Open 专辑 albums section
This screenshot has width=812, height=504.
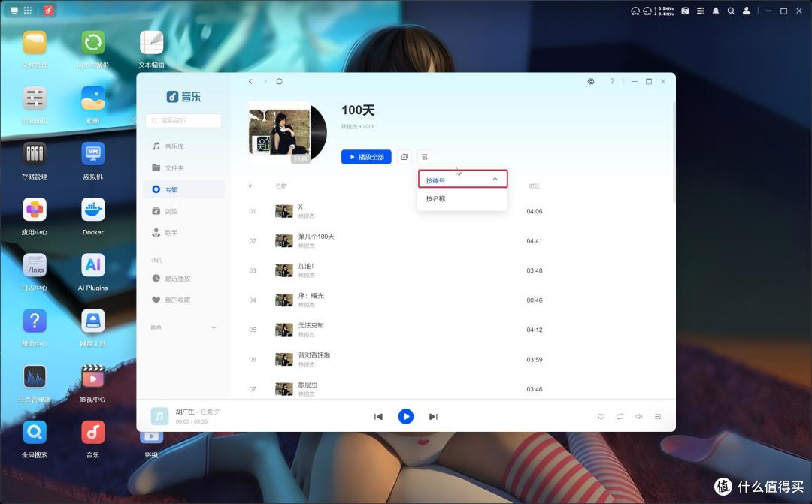[184, 189]
